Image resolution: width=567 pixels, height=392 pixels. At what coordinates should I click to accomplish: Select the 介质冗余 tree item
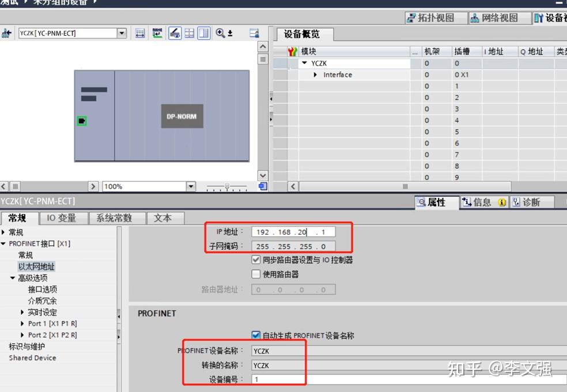(42, 300)
